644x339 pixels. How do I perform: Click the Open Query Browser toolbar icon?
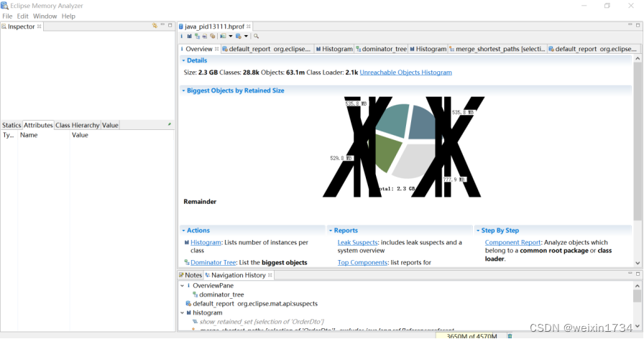[238, 36]
